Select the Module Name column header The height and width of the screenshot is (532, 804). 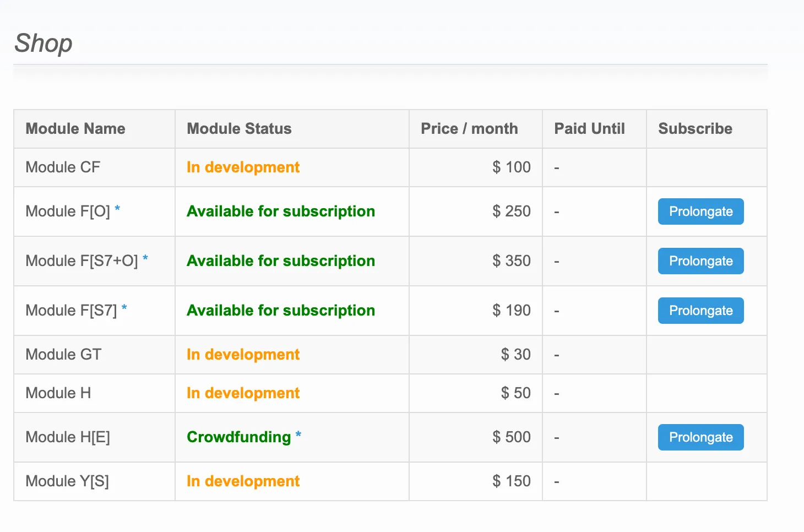75,128
